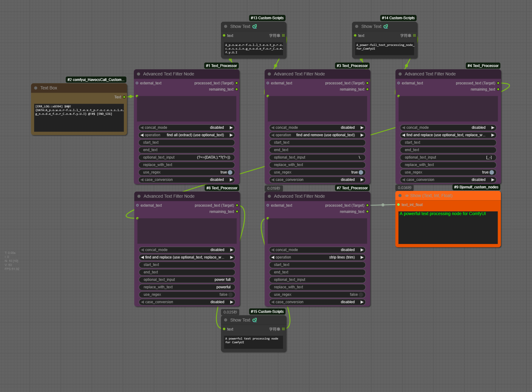Next find and replace operation arrow on node #4
The width and height of the screenshot is (532, 392).
click(493, 135)
